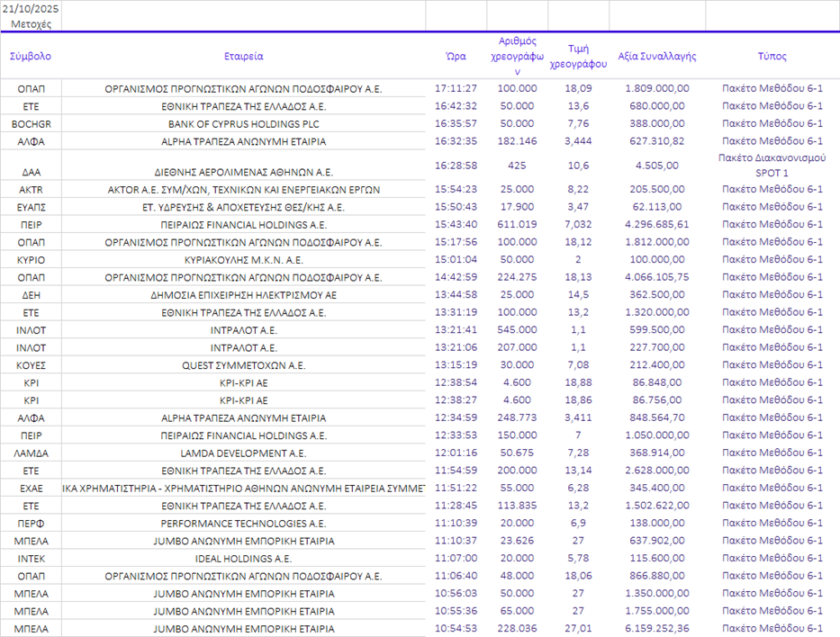Select the BANK OF CYPRUS HOLDINGS PLC cell
This screenshot has height=637, width=840.
point(243,123)
